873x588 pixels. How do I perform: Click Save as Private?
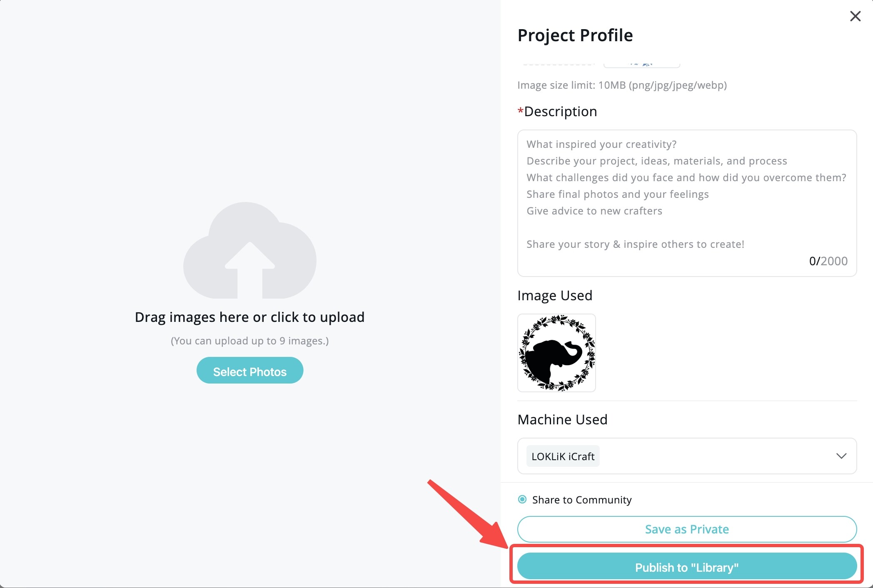[x=687, y=529]
